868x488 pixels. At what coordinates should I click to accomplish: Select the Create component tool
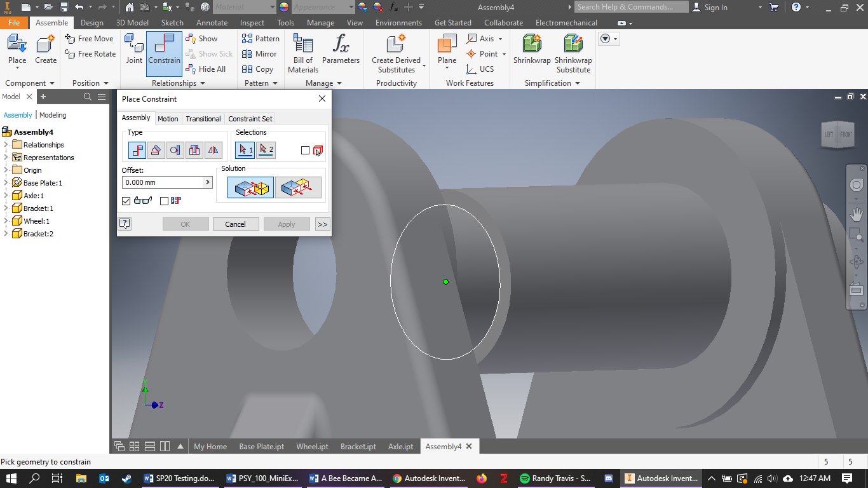tap(46, 50)
